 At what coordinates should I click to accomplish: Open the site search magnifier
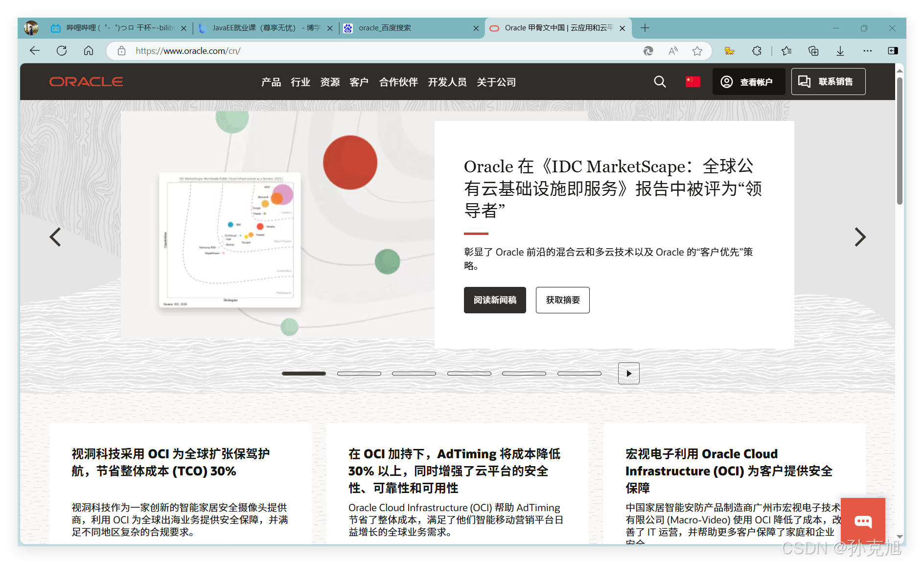point(660,82)
